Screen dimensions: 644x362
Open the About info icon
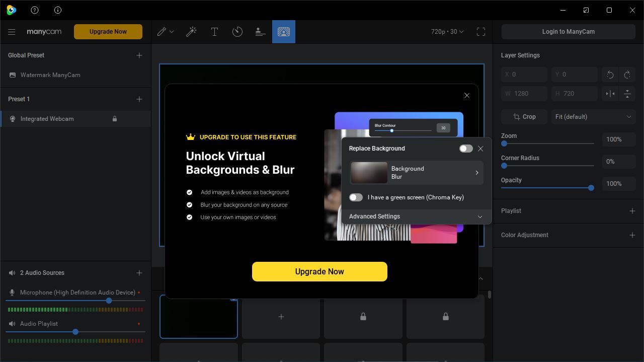58,10
